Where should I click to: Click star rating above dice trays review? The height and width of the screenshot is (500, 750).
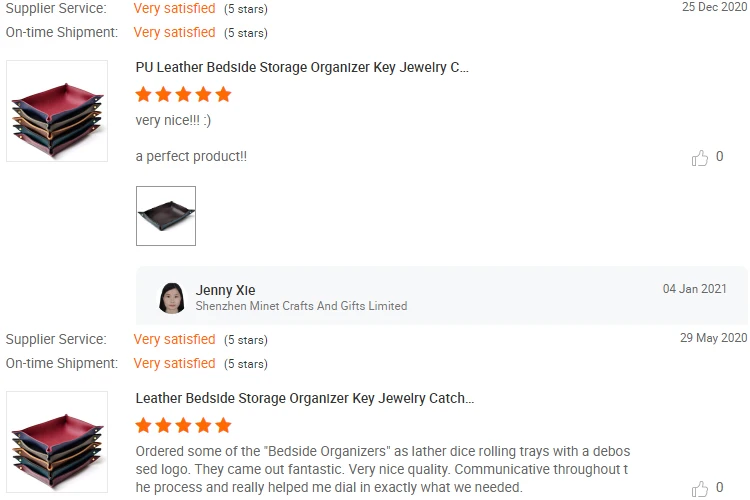click(x=183, y=426)
